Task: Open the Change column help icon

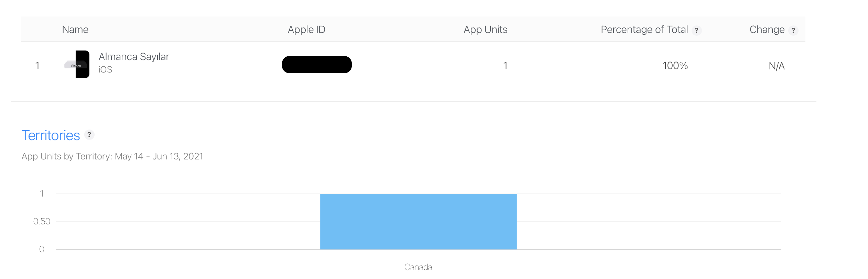Action: [793, 30]
